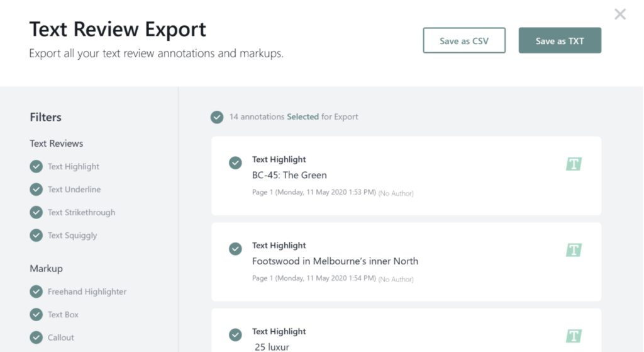Deselect the Footswood in Melbourne annotation
The image size is (644, 352).
tap(235, 249)
